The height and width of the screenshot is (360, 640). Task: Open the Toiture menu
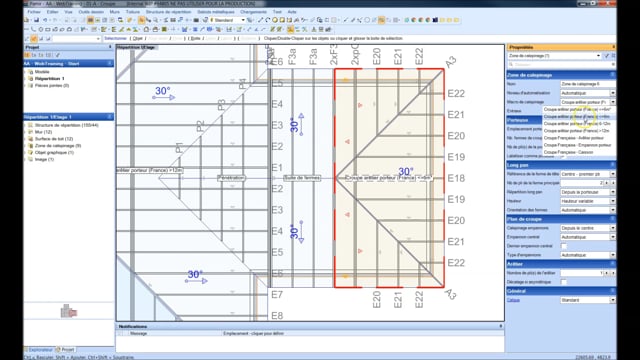133,12
